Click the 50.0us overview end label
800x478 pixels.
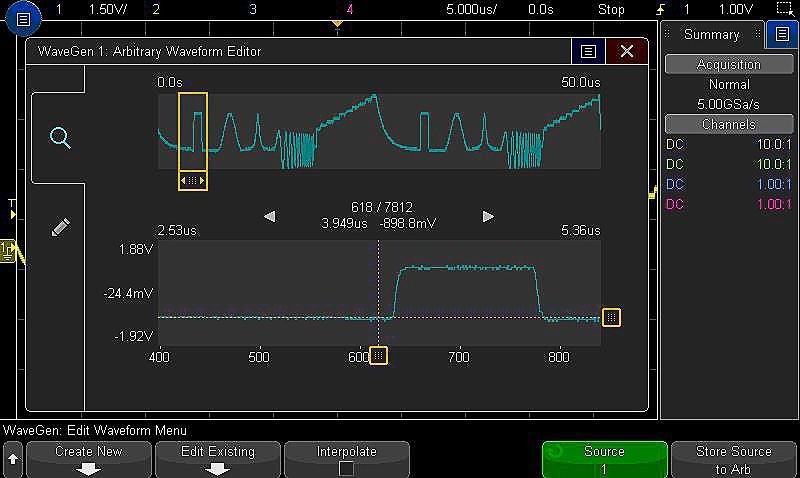point(581,83)
